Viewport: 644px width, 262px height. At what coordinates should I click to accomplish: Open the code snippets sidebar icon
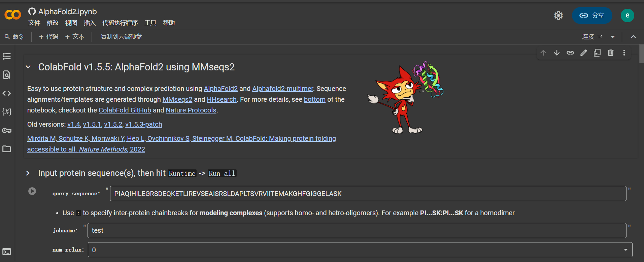point(7,93)
